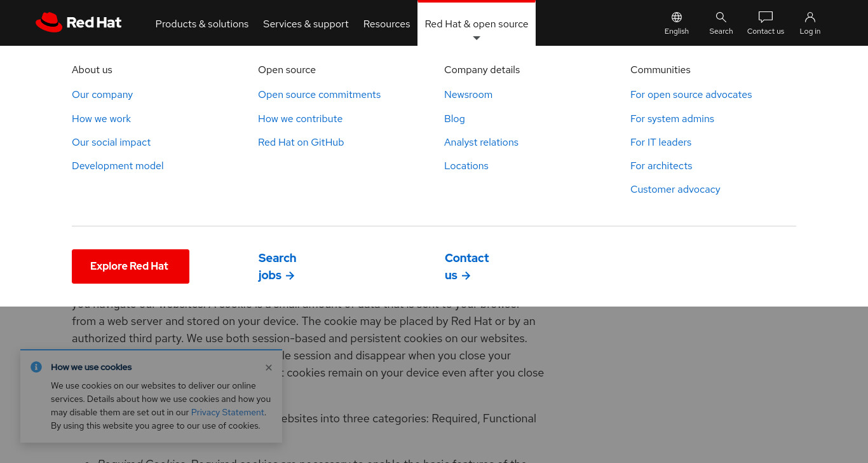The image size is (868, 463).
Task: Open the How we work link
Action: coord(101,119)
